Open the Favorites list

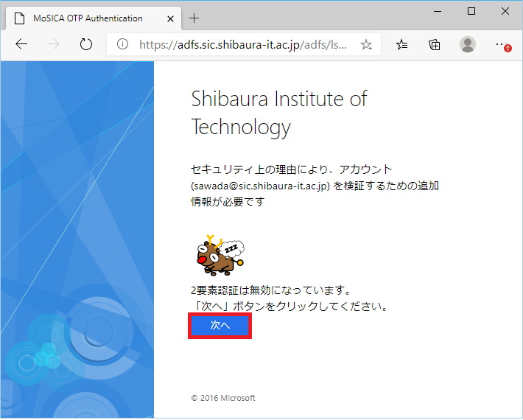pos(401,44)
